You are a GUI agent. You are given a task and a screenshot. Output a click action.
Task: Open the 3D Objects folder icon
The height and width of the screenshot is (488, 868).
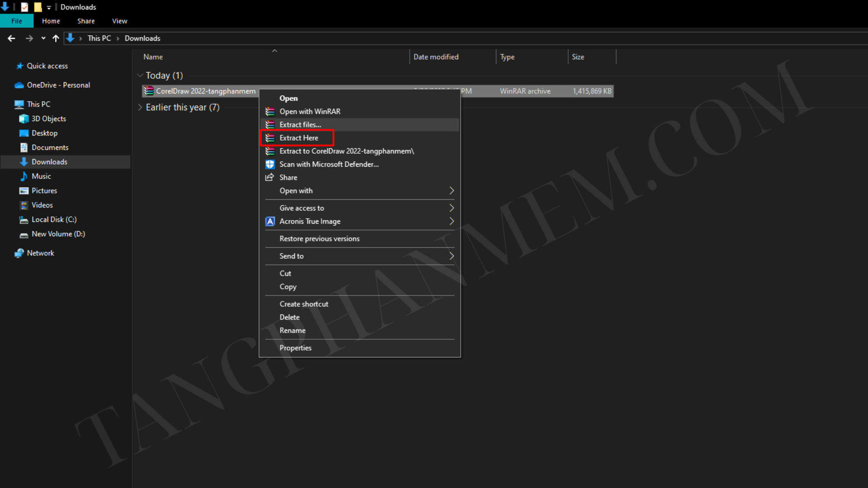click(x=24, y=119)
